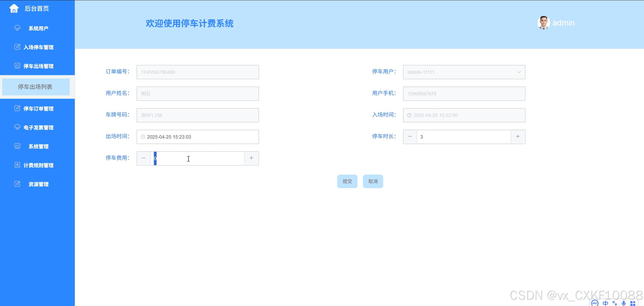The image size is (644, 306).
Task: Click the home icon beside 后台首页
Action: coord(14,9)
